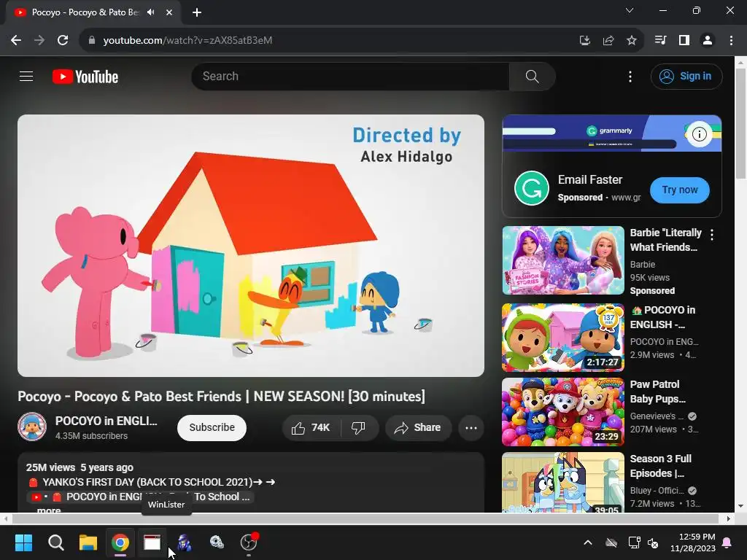Toggle Chrome side panel

click(x=684, y=40)
